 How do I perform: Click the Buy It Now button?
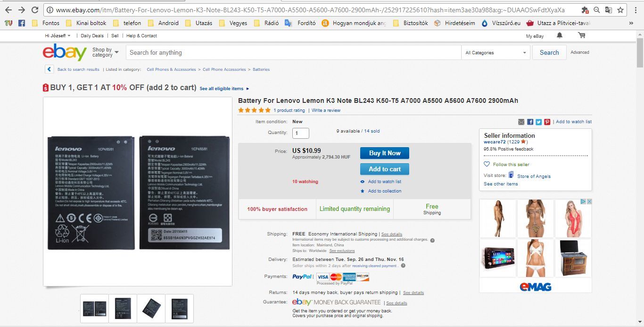pyautogui.click(x=385, y=153)
